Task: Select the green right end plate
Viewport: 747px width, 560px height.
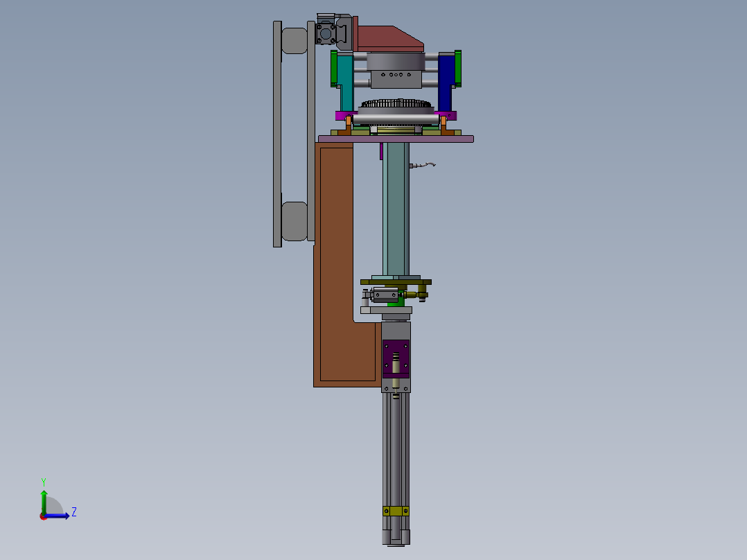Action: click(458, 68)
